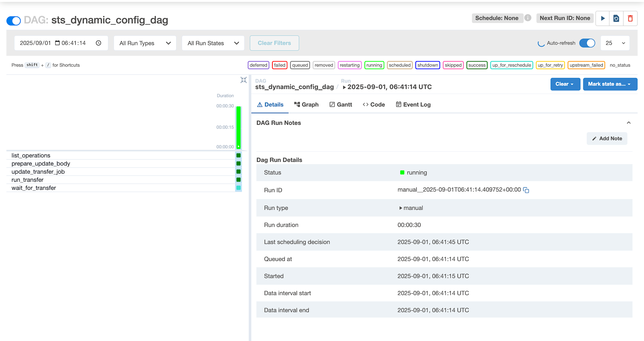Viewport: 644px width, 341px height.
Task: Select the prepare_update_body task status square
Action: click(x=239, y=163)
